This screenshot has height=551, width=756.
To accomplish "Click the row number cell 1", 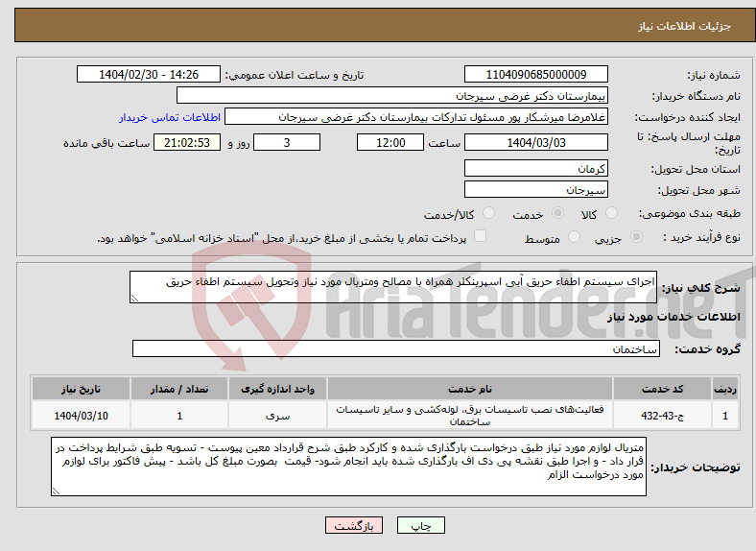I will (725, 416).
